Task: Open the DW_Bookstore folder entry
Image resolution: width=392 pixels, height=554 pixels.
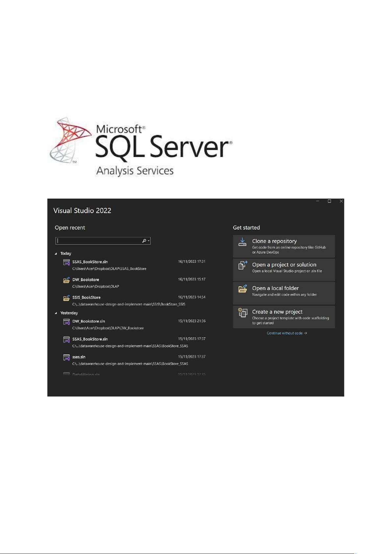Action: click(x=134, y=283)
